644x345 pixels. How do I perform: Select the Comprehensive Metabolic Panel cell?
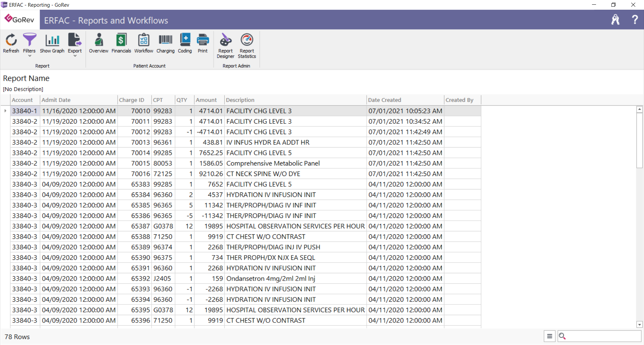click(x=296, y=163)
